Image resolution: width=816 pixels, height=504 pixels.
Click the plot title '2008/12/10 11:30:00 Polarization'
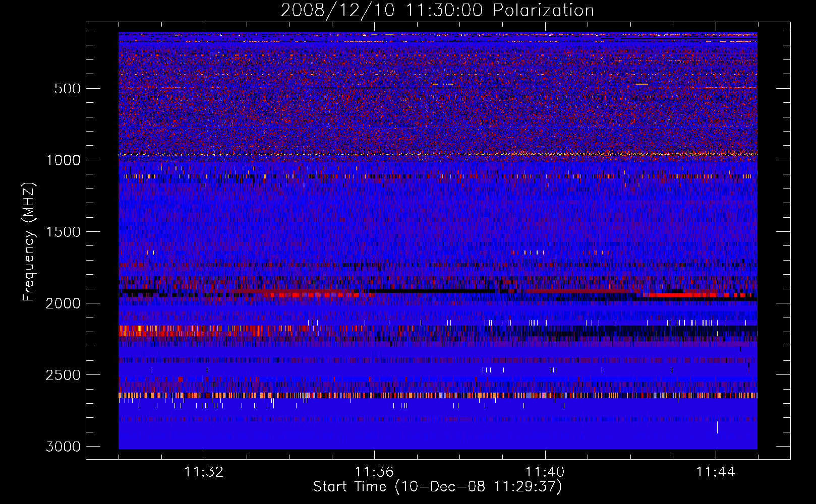click(x=437, y=10)
